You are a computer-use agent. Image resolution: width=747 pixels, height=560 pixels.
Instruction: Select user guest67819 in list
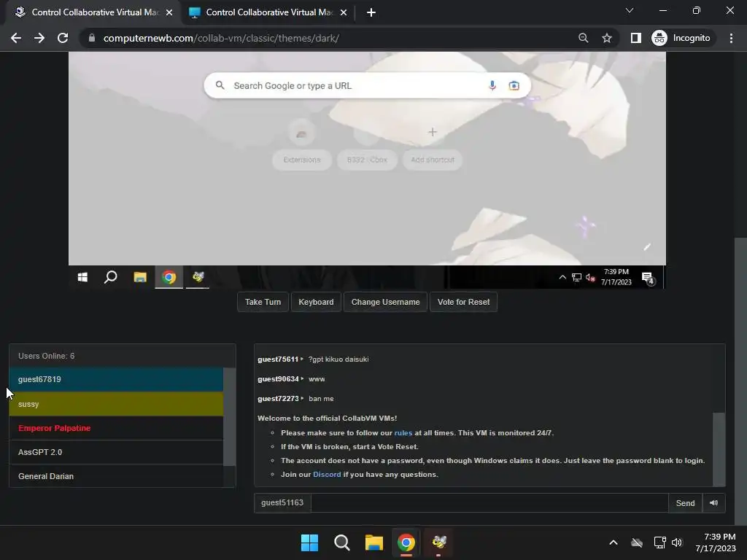(116, 379)
